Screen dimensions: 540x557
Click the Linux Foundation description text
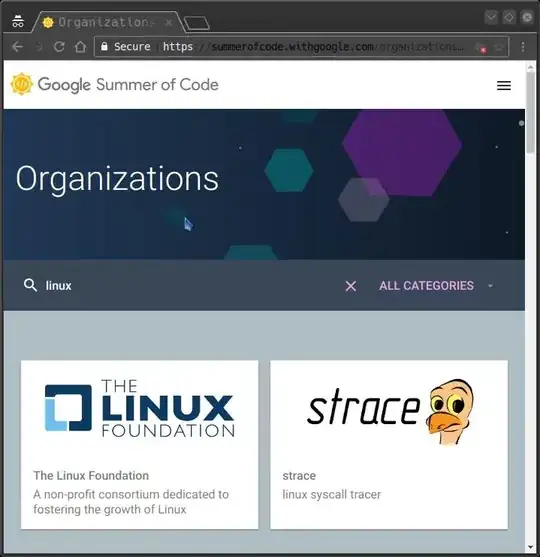point(131,502)
